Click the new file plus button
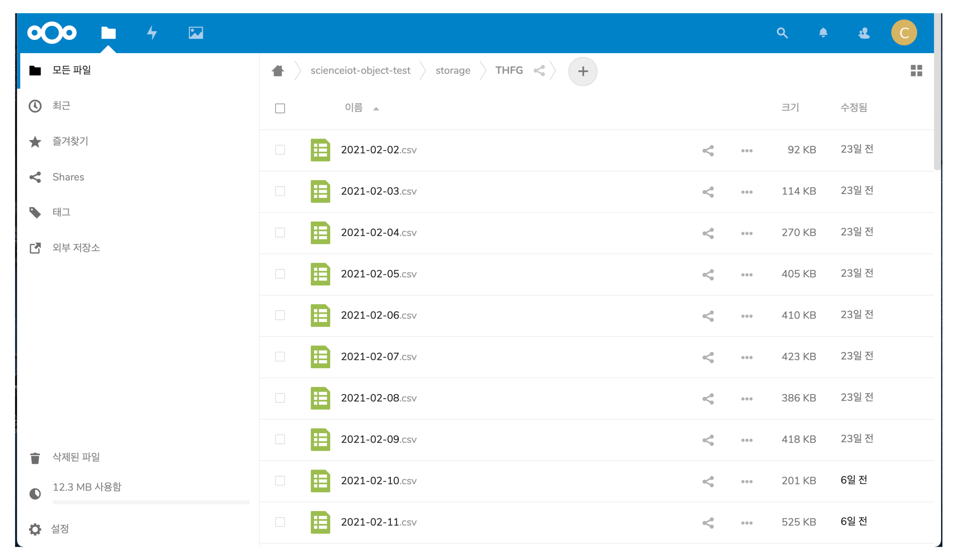Screen dimensions: 953x560 (582, 72)
